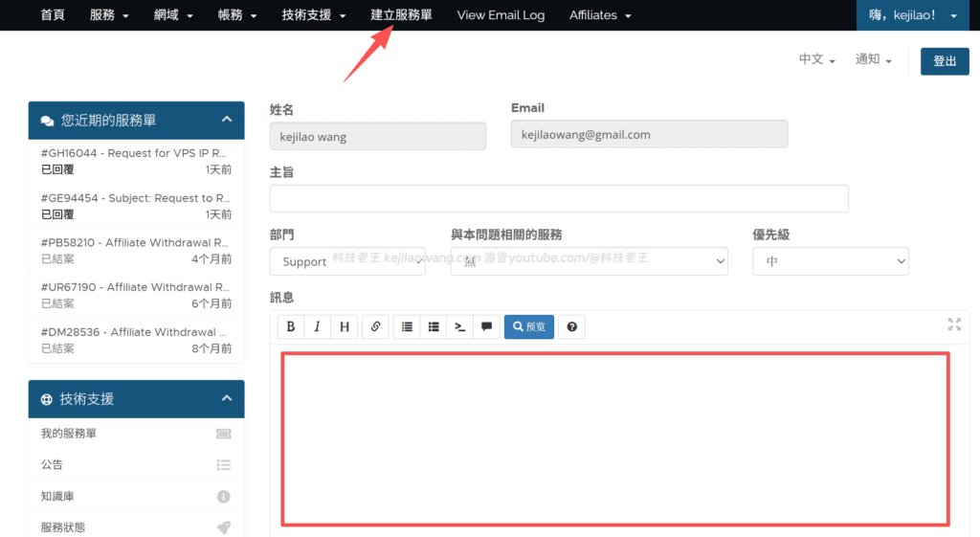980x537 pixels.
Task: Insert a code block with the terminal icon
Action: click(460, 326)
